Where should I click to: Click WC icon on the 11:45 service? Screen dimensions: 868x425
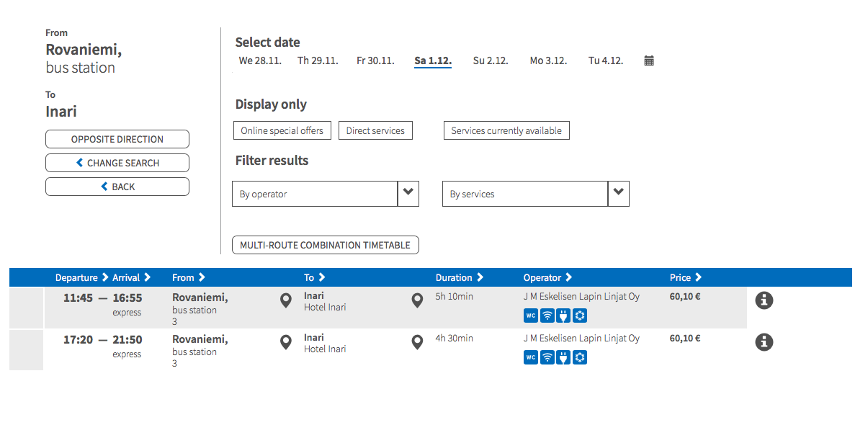tap(530, 316)
